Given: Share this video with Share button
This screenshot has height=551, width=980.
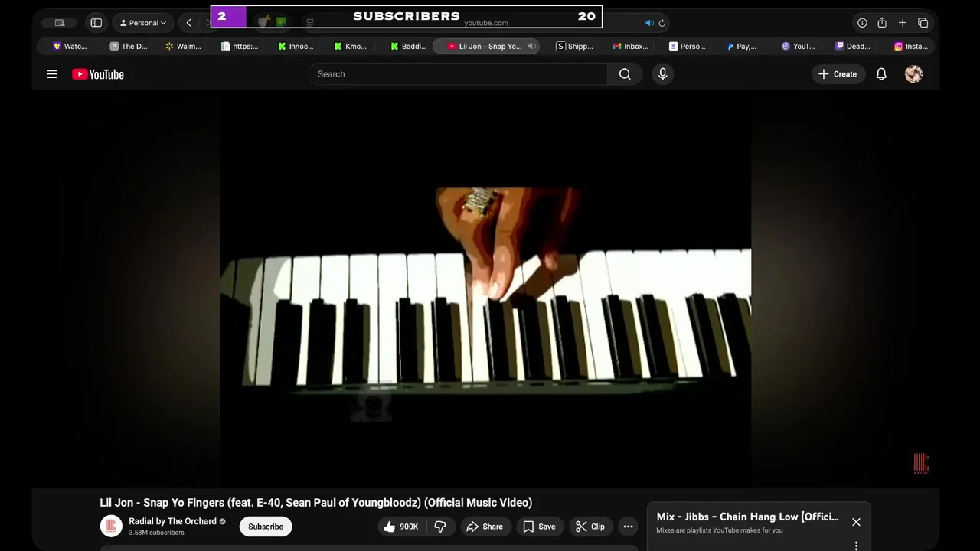Looking at the screenshot, I should [x=485, y=527].
